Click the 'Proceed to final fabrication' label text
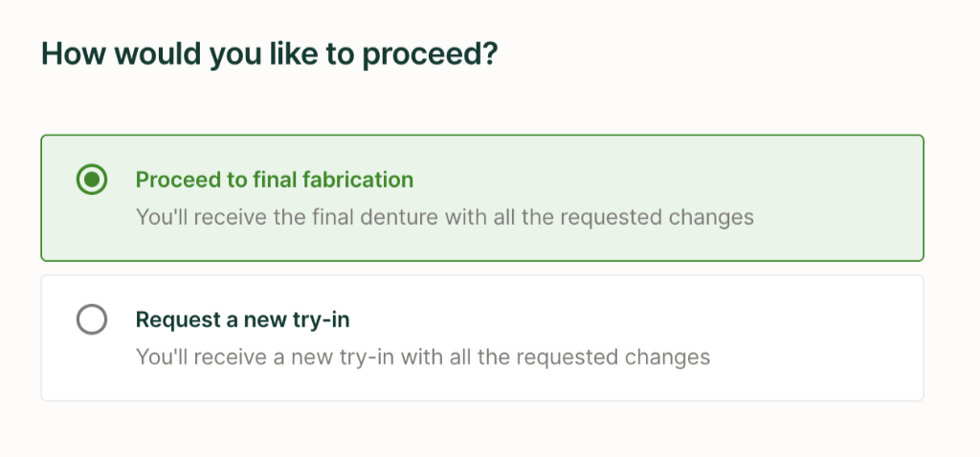The height and width of the screenshot is (457, 980). click(x=275, y=180)
